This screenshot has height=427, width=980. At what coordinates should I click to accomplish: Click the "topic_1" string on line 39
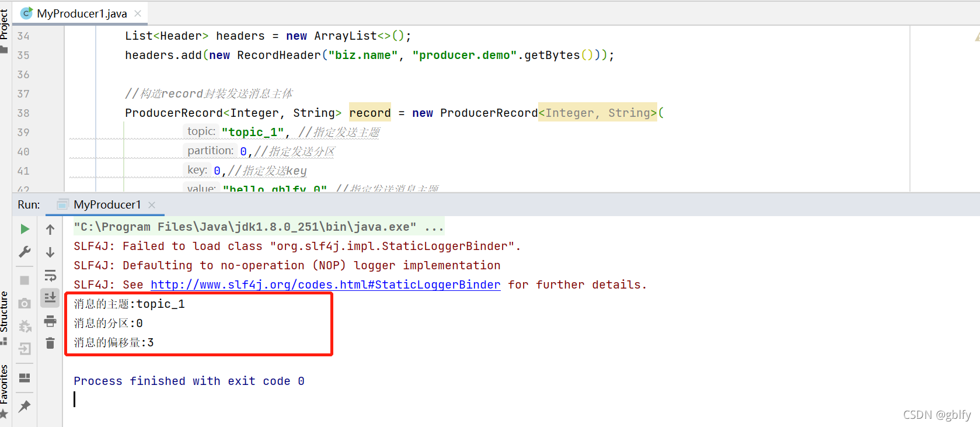253,132
